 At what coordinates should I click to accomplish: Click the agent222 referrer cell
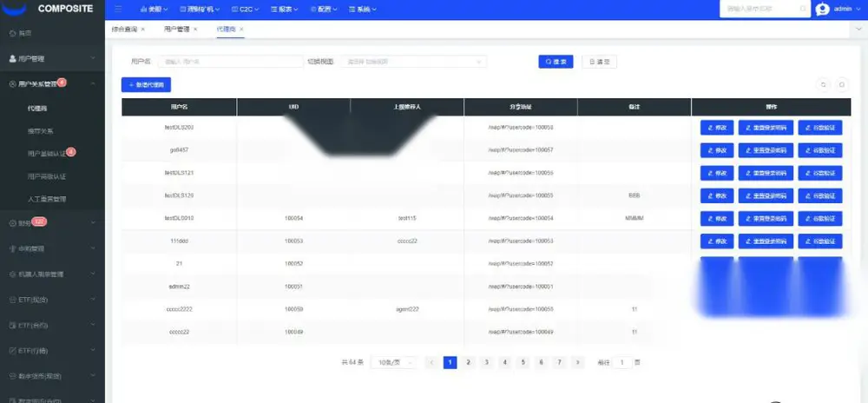[407, 309]
